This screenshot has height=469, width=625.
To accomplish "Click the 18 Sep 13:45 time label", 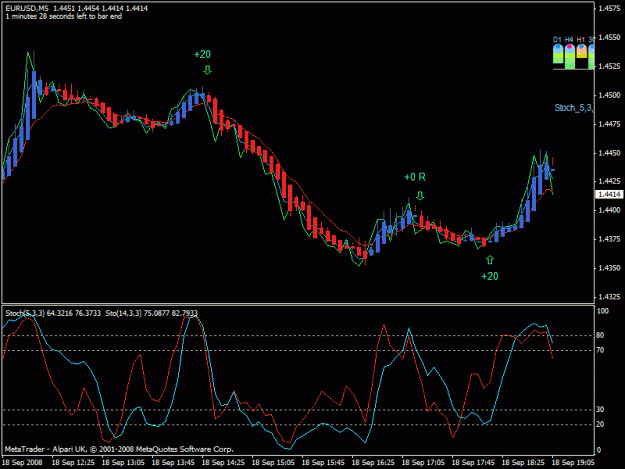I will 173,463.
